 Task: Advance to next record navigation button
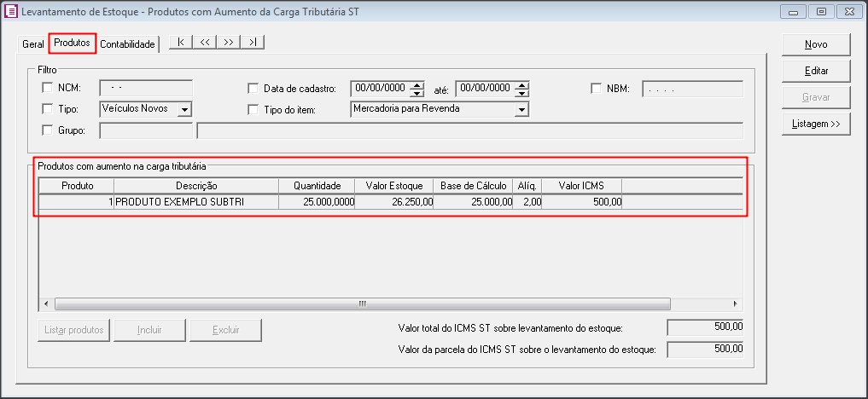pyautogui.click(x=229, y=42)
